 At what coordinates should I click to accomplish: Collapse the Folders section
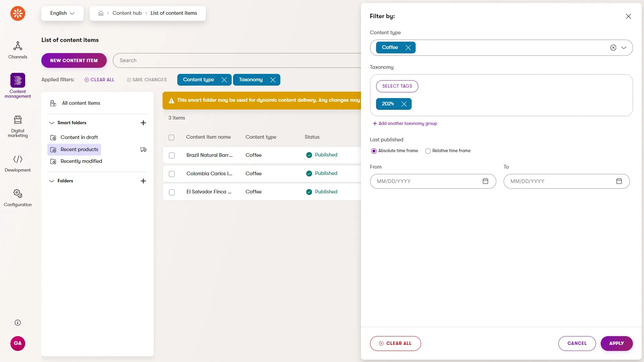pyautogui.click(x=51, y=181)
